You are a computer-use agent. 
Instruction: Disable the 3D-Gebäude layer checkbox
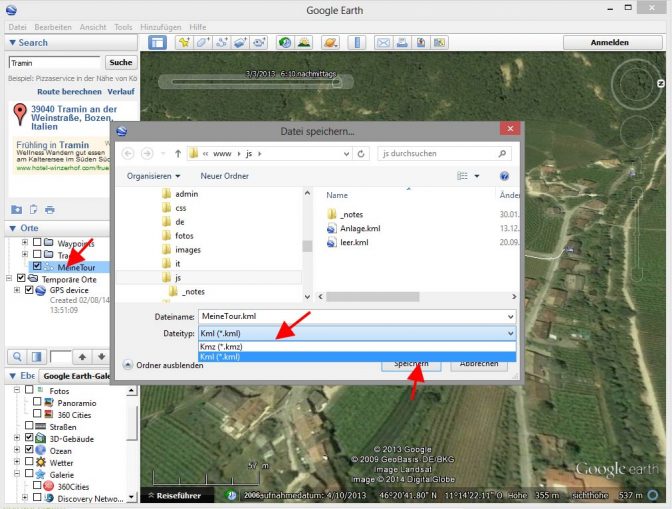point(29,437)
